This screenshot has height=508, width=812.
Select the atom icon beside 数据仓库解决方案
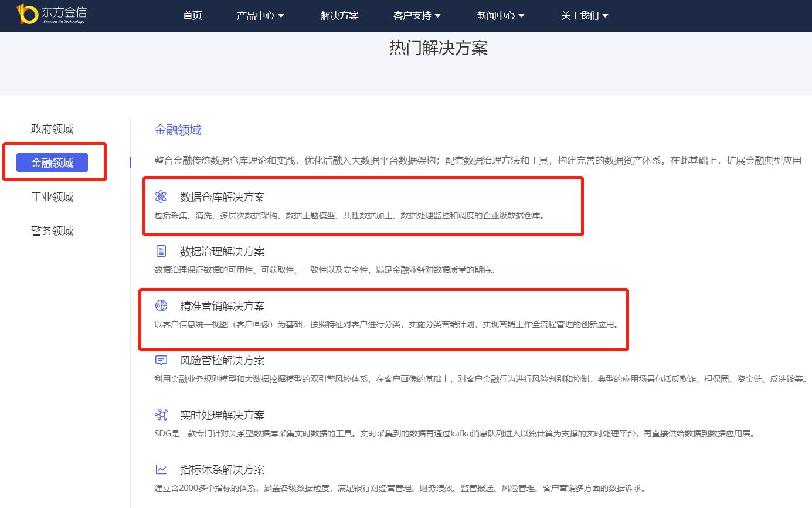[160, 197]
